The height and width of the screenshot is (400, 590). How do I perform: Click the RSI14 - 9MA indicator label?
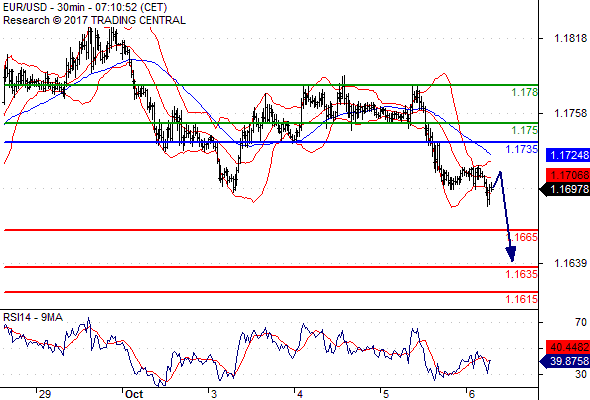coord(33,317)
